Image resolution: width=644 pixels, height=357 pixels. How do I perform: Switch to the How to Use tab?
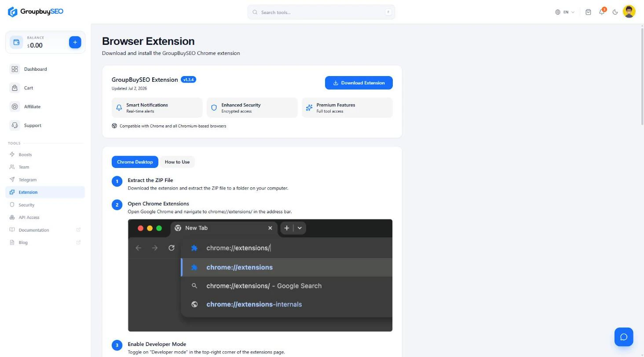177,162
